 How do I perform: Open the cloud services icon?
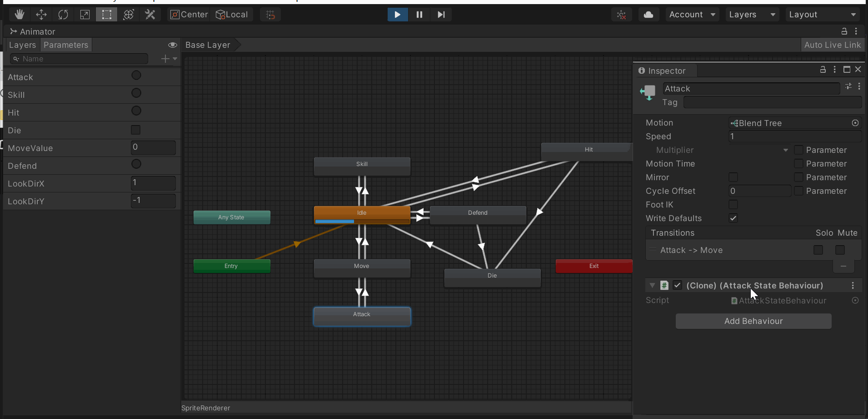point(649,15)
